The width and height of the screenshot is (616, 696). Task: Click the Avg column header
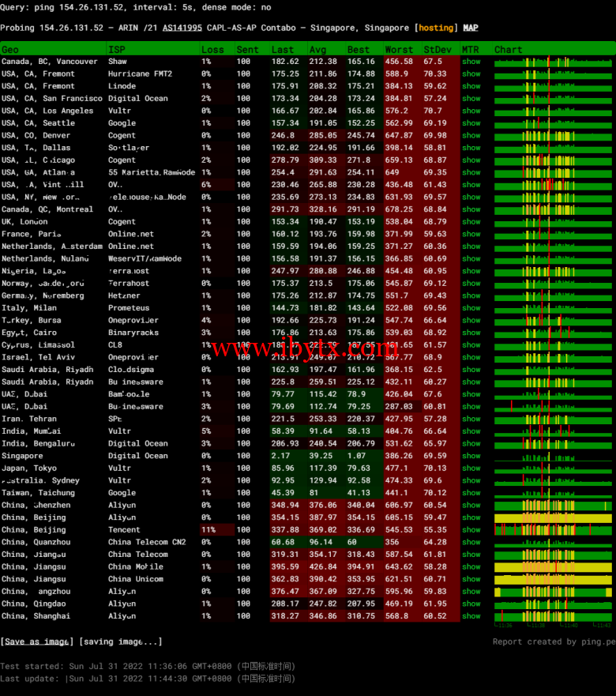pyautogui.click(x=317, y=49)
